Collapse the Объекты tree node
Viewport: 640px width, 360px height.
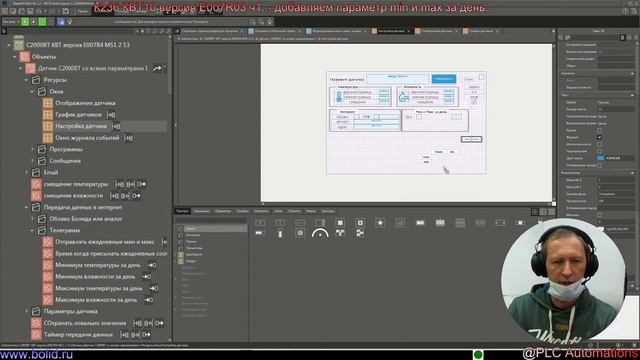tap(15, 57)
